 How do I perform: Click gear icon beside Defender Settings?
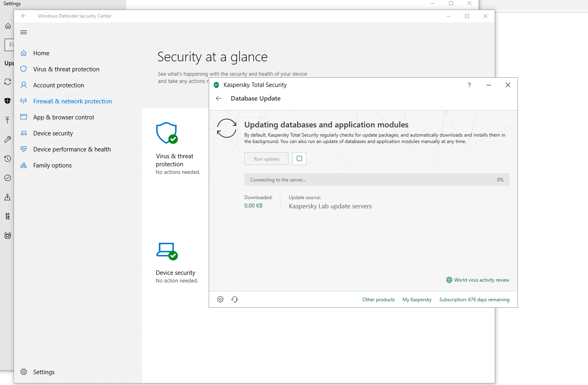24,372
